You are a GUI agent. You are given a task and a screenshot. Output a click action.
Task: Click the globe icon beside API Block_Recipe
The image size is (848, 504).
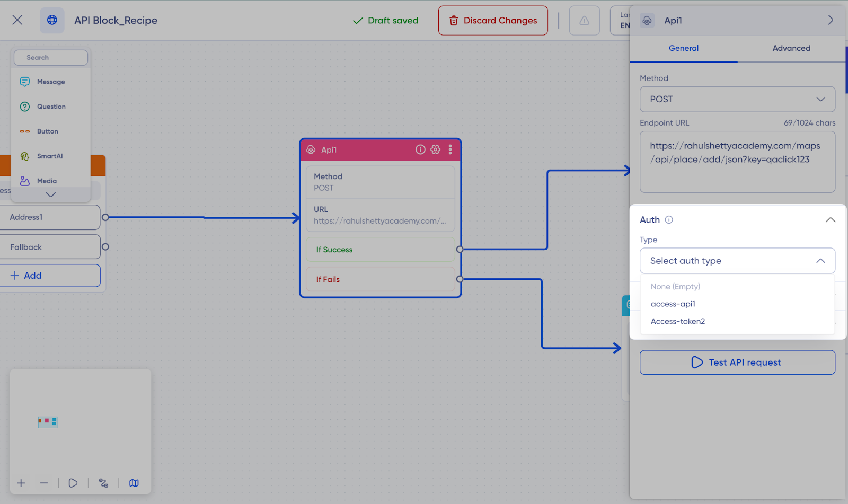point(52,20)
